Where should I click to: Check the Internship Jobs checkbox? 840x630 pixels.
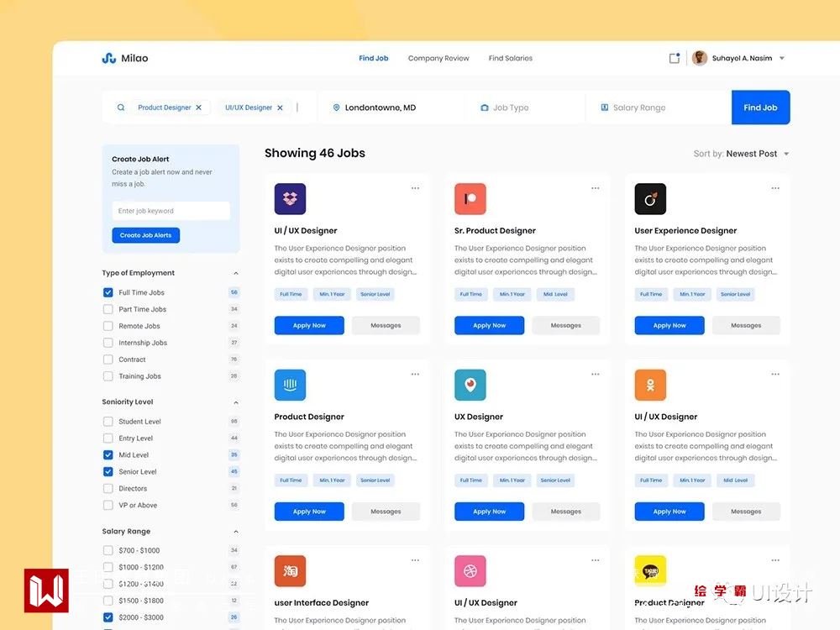click(x=108, y=343)
